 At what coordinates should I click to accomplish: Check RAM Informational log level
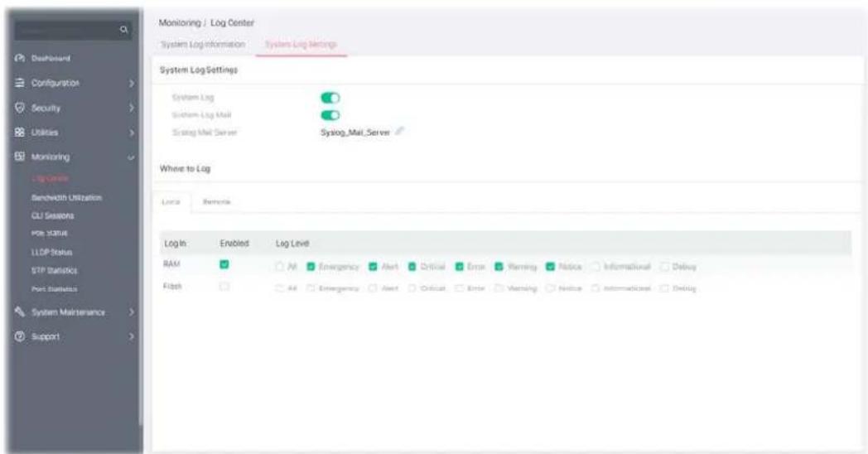pos(596,266)
